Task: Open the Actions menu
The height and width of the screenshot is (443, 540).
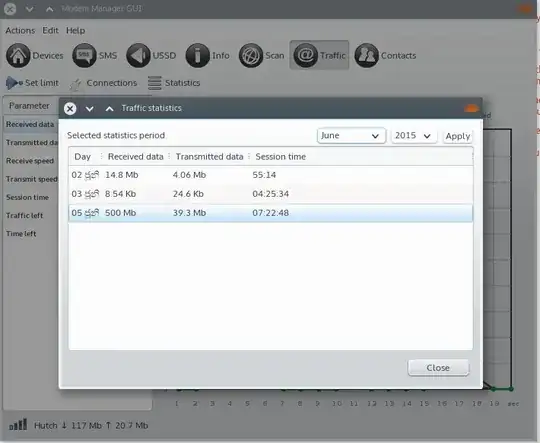Action: click(x=20, y=31)
